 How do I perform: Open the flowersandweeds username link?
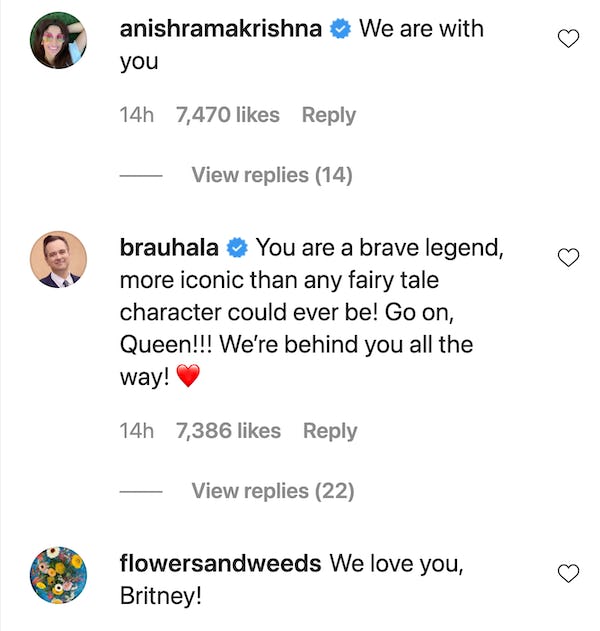pos(220,563)
